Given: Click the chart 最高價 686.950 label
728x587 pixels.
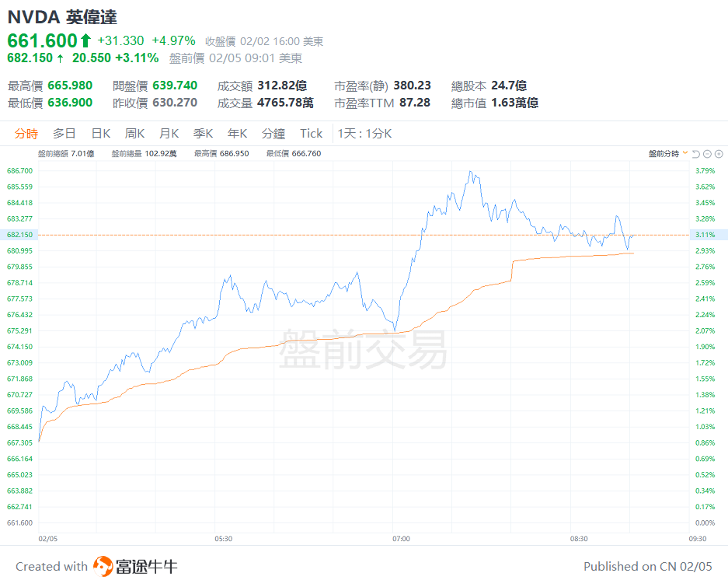Looking at the screenshot, I should (221, 153).
